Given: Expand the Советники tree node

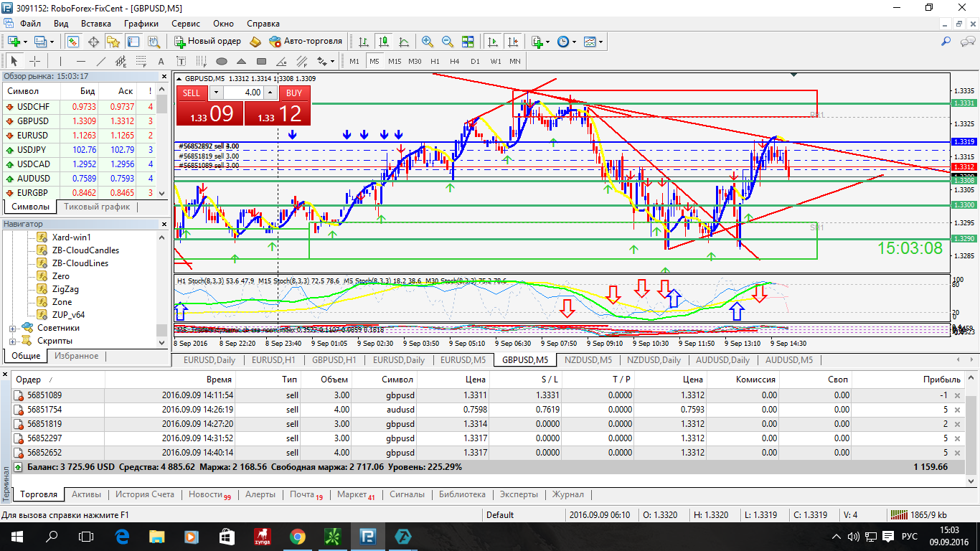Looking at the screenshot, I should [x=12, y=328].
